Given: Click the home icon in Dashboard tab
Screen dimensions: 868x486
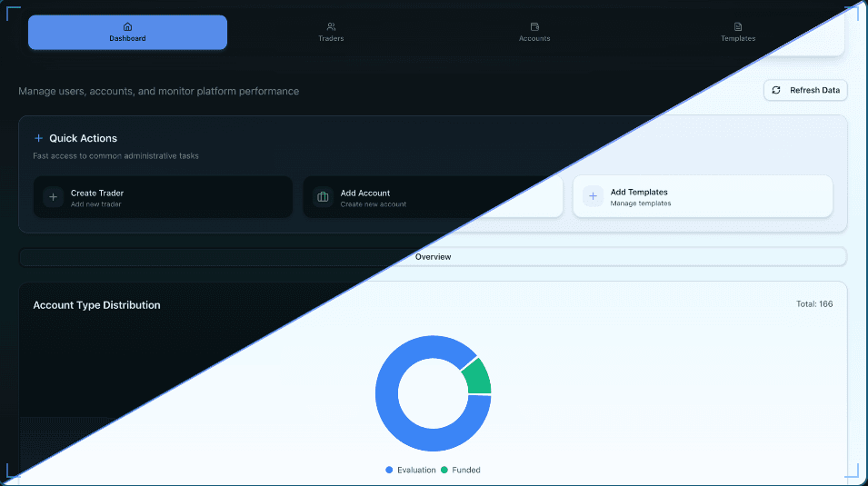Looking at the screenshot, I should tap(127, 26).
